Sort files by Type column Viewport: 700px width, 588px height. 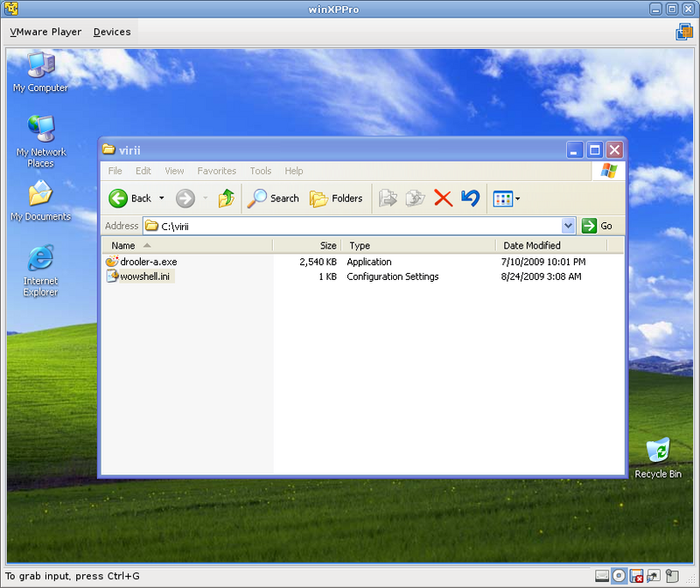(418, 245)
